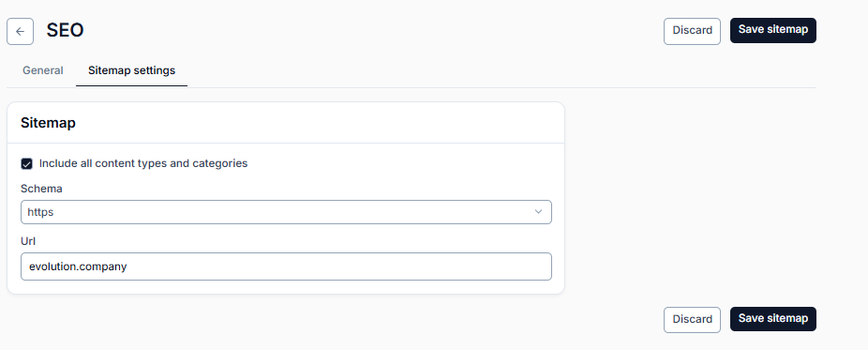This screenshot has height=350, width=868.
Task: Click the https value in Schema combo box
Action: point(40,212)
